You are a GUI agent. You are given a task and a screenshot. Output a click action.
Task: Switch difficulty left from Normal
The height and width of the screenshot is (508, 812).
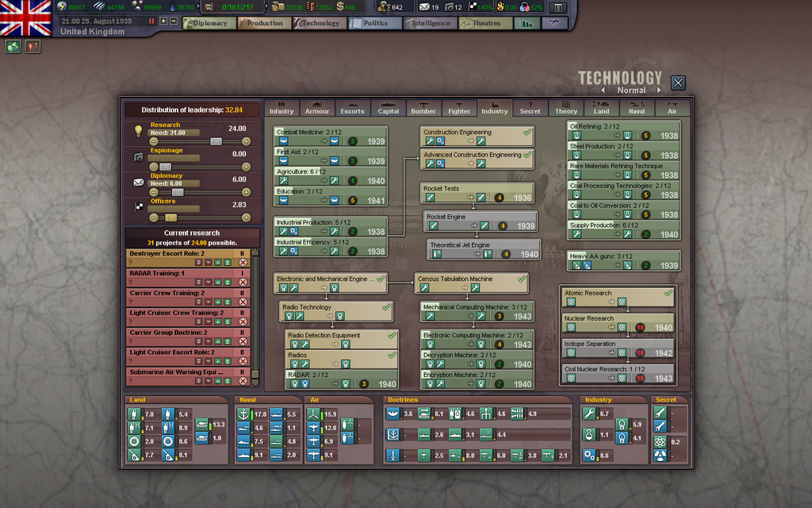[x=603, y=90]
